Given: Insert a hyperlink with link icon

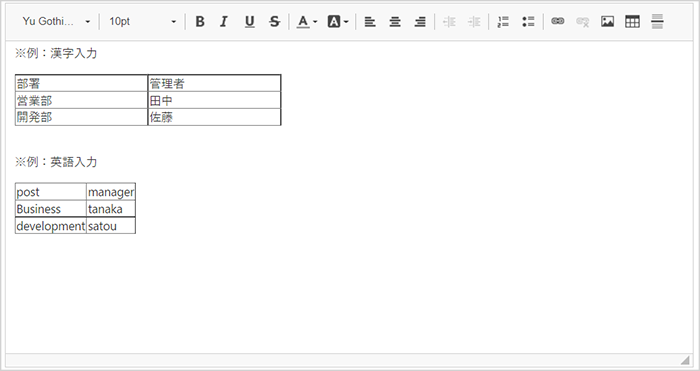Looking at the screenshot, I should 558,21.
